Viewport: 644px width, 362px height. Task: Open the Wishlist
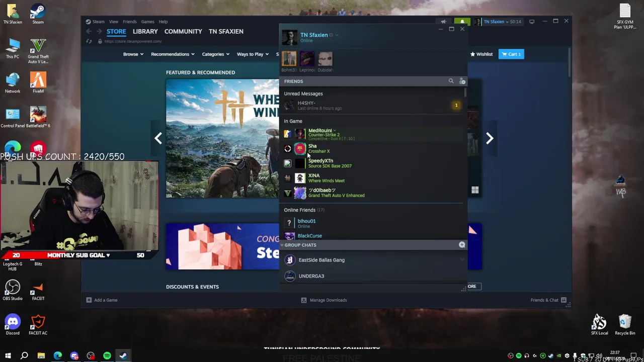481,54
